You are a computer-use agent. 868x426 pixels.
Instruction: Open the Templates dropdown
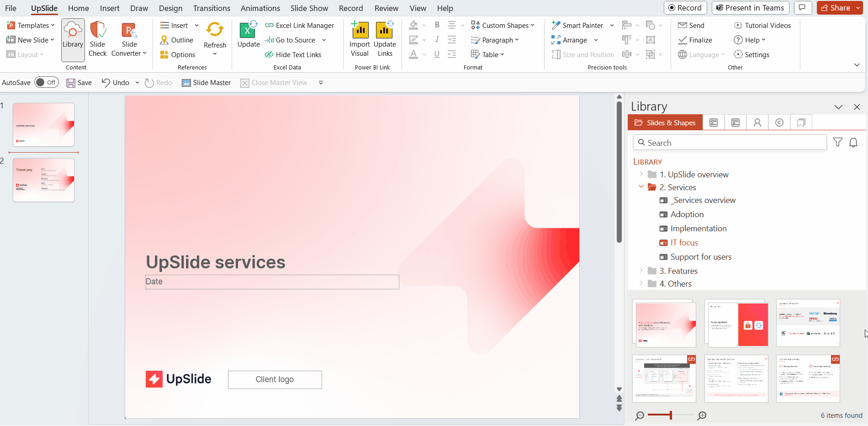pyautogui.click(x=31, y=26)
